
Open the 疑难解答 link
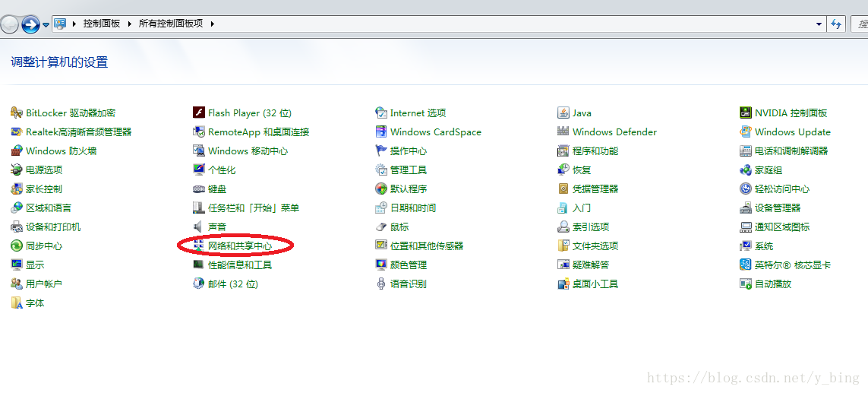(x=591, y=265)
